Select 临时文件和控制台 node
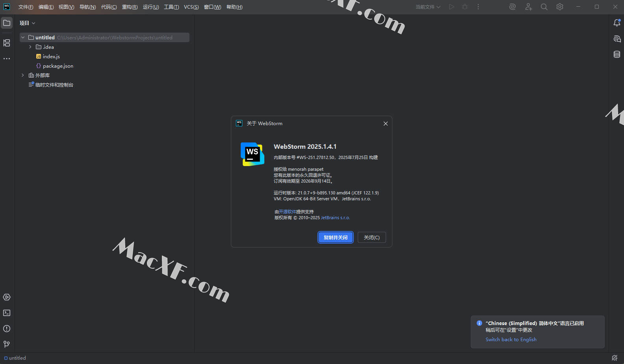 tap(54, 85)
